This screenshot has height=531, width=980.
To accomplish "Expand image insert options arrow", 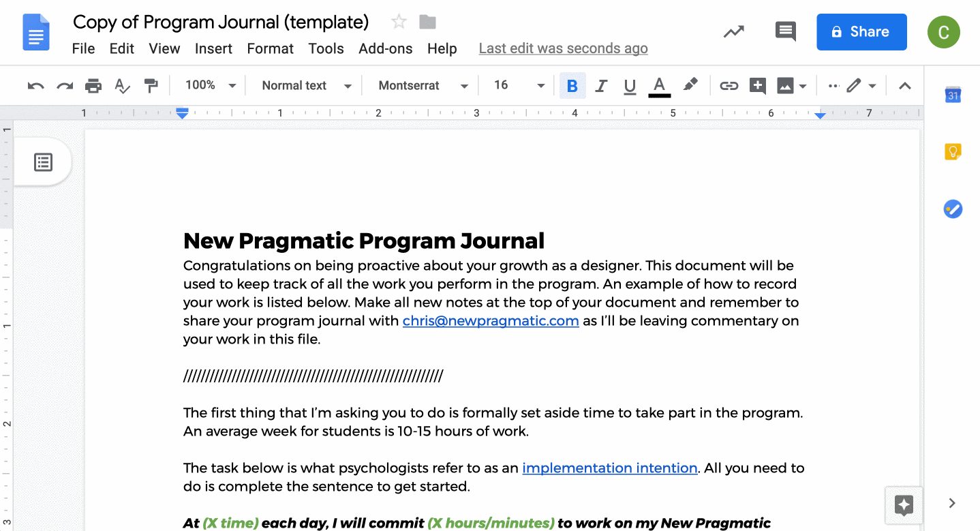I will point(803,86).
